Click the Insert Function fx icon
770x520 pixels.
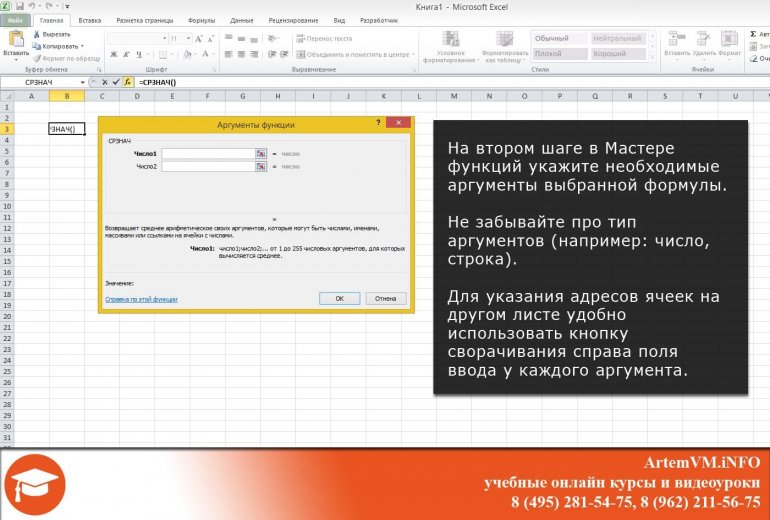pos(127,82)
